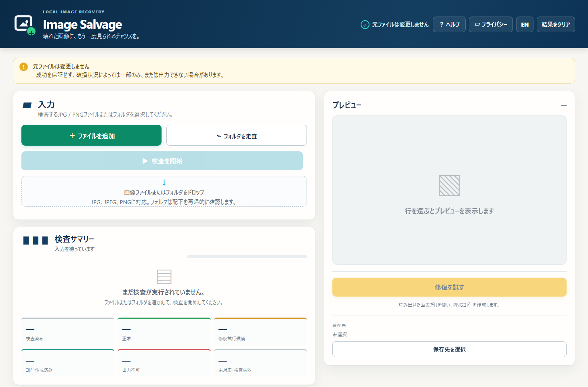Select the コピー作成済み stat card
588x387 pixels.
68,363
